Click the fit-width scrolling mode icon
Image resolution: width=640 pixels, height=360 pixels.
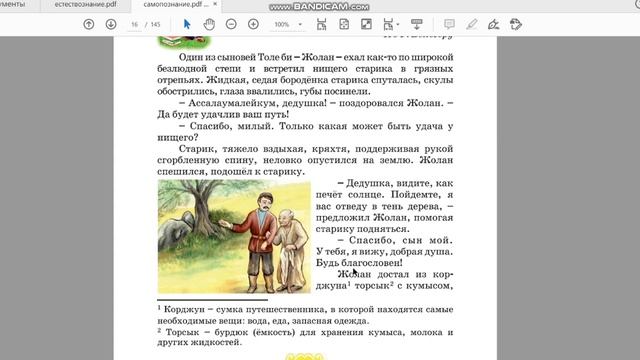pos(322,24)
